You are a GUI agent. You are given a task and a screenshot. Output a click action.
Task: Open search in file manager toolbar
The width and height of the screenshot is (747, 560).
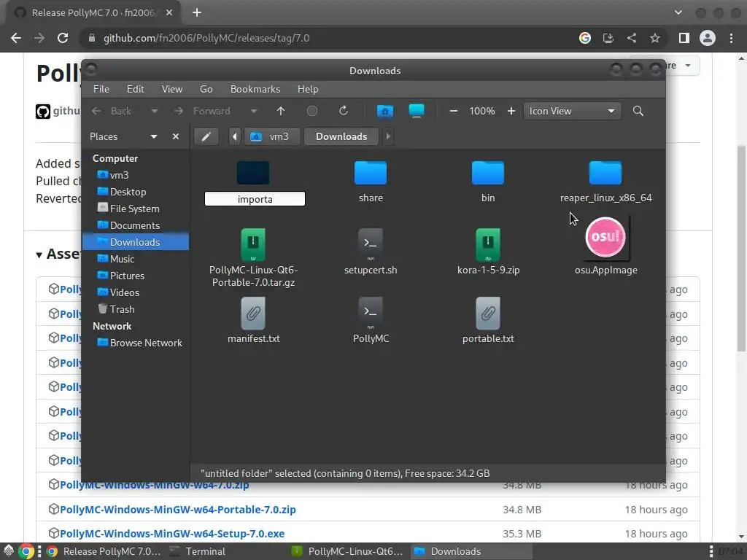[638, 111]
